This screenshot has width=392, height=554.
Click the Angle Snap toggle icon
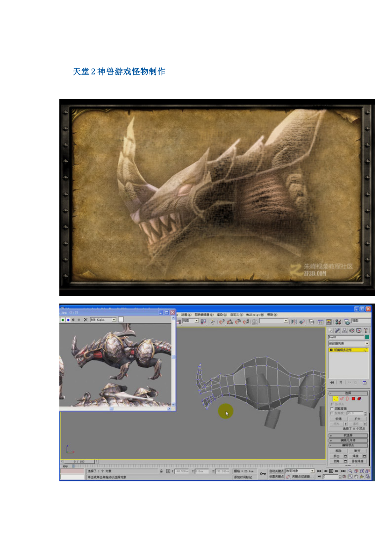click(230, 322)
